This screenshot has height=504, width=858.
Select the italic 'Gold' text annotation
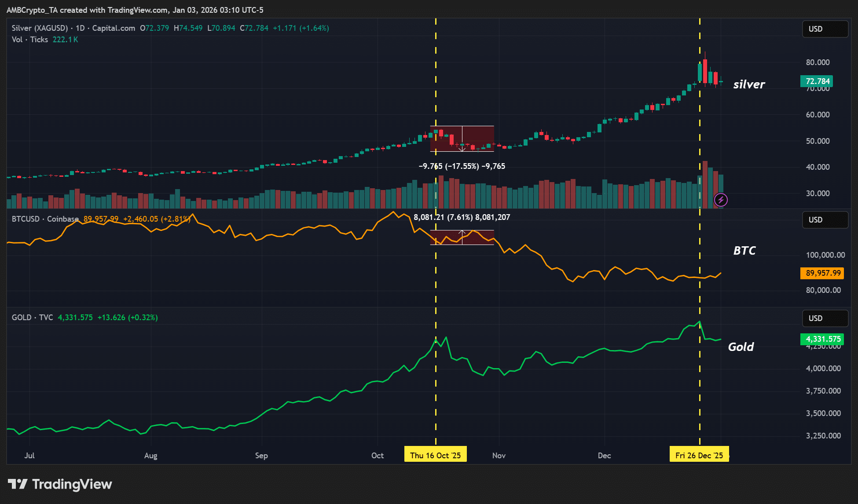(741, 347)
